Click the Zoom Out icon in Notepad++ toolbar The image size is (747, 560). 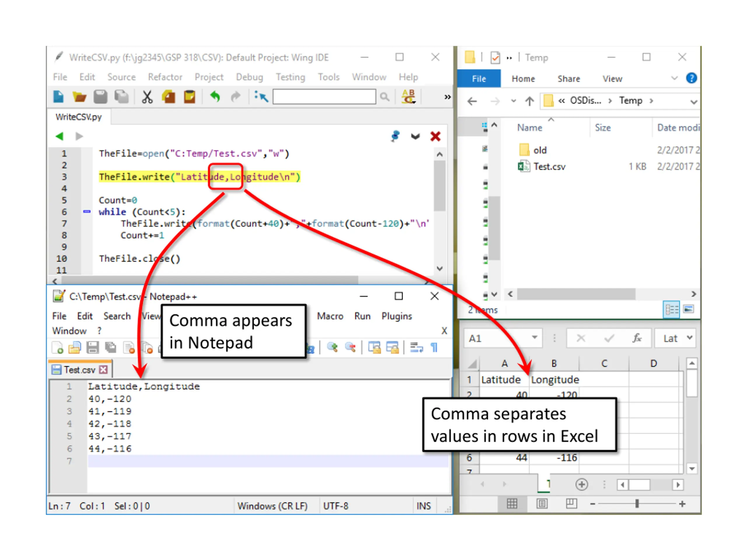350,347
